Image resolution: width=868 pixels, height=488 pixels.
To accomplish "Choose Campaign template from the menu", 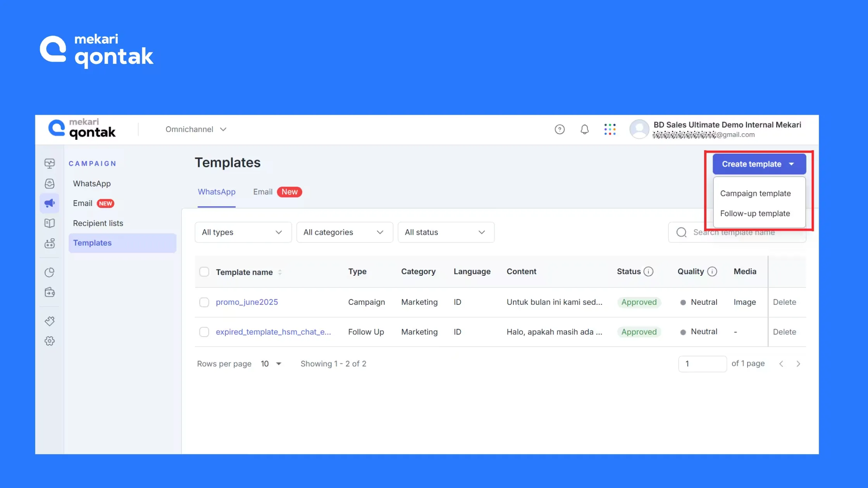I will pos(755,193).
